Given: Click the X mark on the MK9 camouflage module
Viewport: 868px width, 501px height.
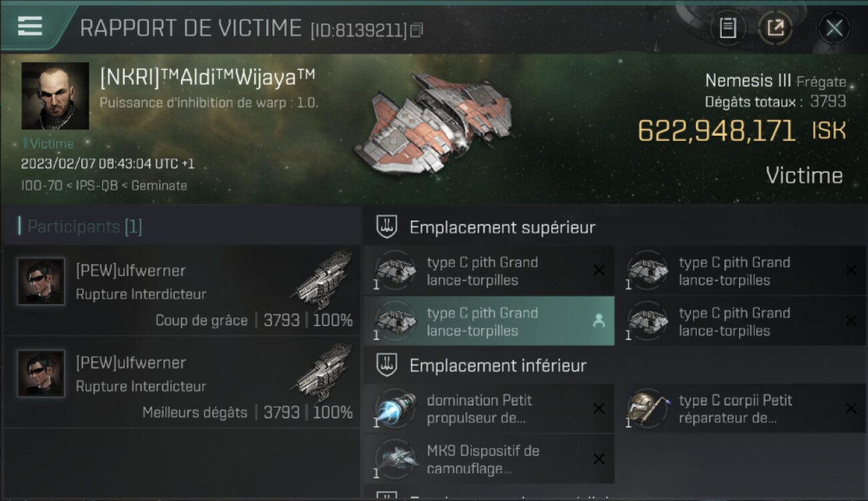Looking at the screenshot, I should 599,459.
